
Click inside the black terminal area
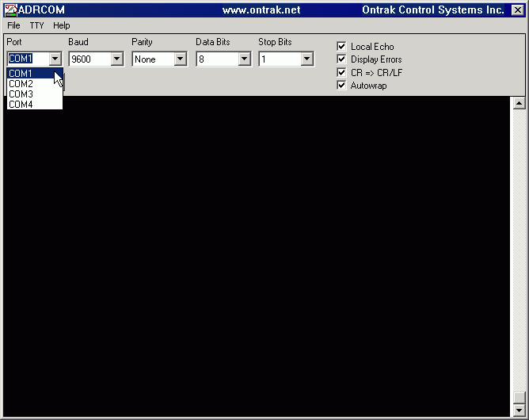coord(257,257)
